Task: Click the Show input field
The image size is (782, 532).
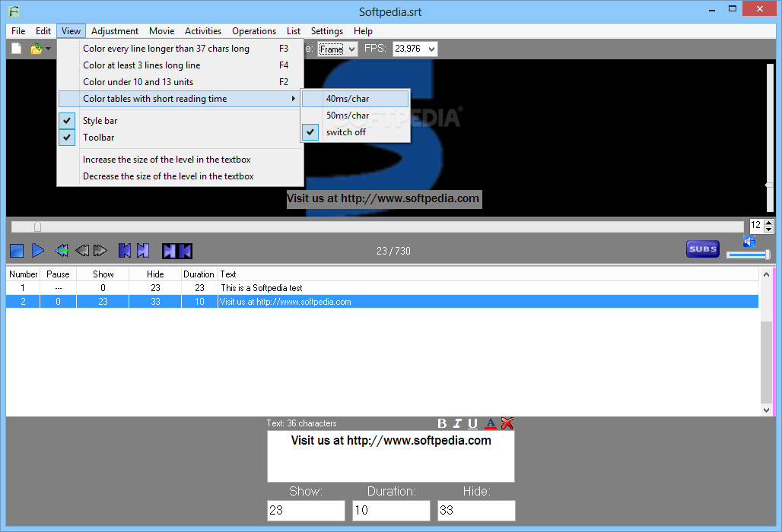Action: (x=306, y=511)
